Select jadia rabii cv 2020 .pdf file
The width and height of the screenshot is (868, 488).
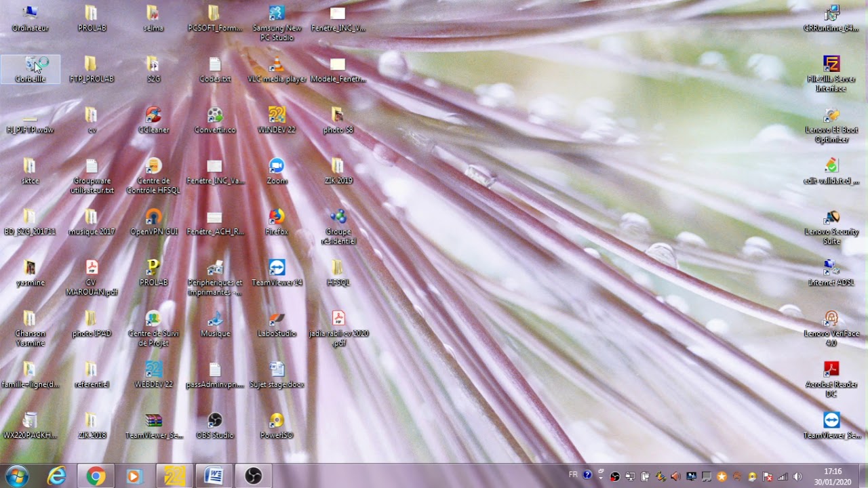tap(338, 328)
